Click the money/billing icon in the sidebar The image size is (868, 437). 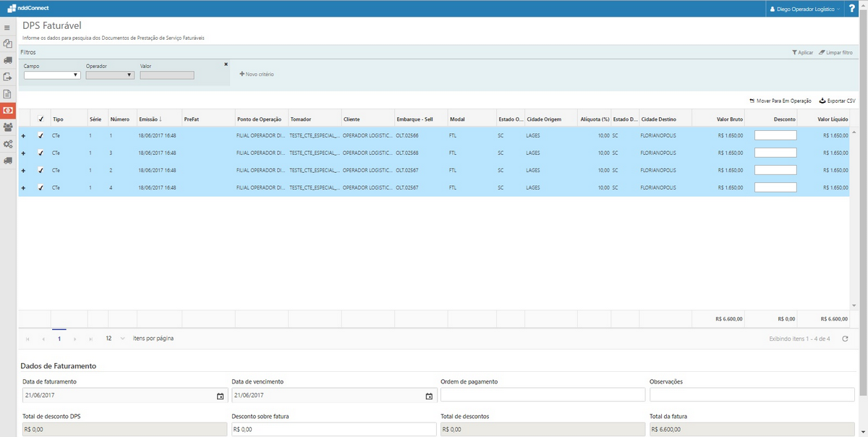pyautogui.click(x=7, y=110)
